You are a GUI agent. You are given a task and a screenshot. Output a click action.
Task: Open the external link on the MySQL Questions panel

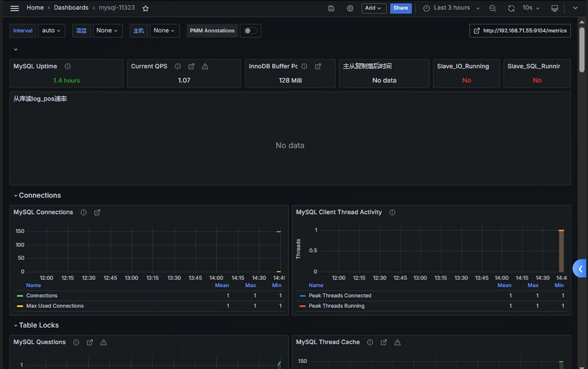(x=90, y=342)
